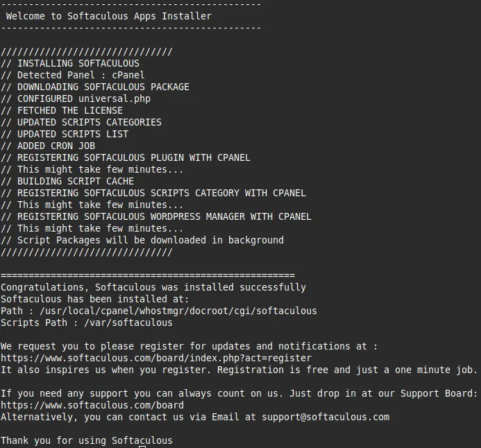This screenshot has height=448, width=481.
Task: Click the "Thank you for using Softaculous" line
Action: (x=86, y=440)
